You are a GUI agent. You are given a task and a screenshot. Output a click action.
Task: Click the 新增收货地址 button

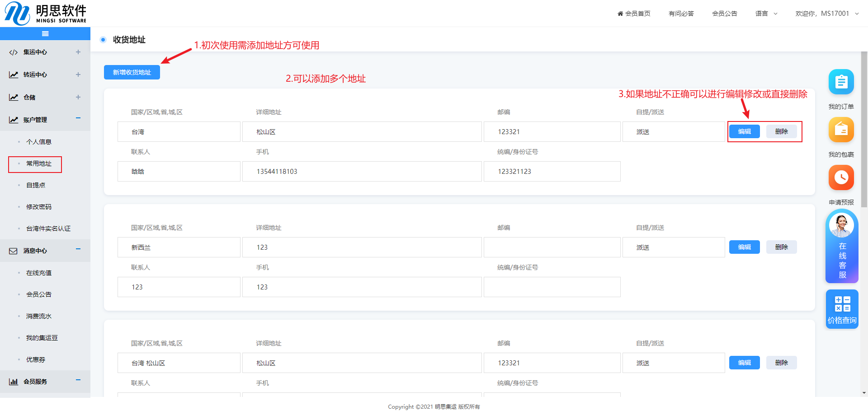point(132,72)
